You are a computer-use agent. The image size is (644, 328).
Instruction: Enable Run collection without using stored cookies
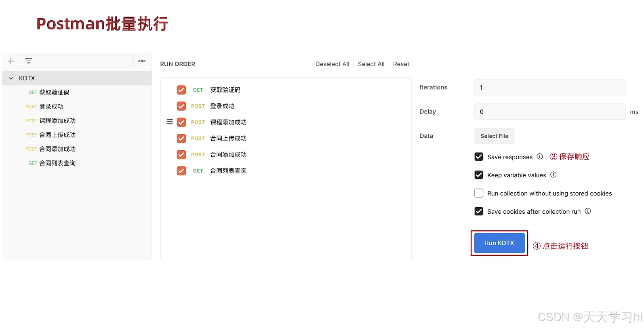pyautogui.click(x=479, y=193)
